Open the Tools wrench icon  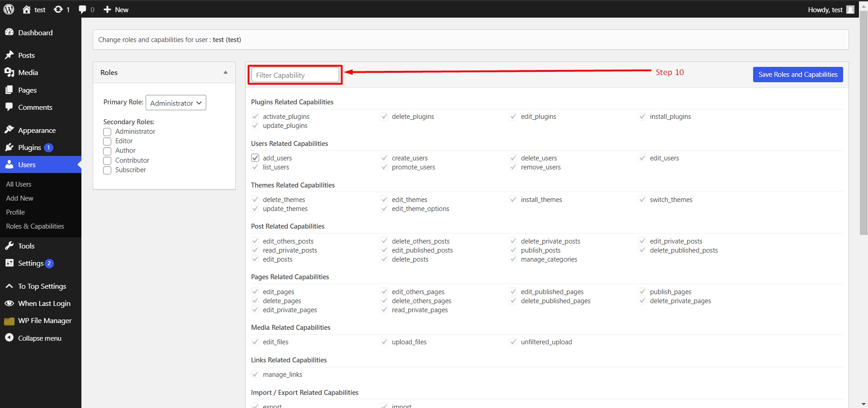pyautogui.click(x=9, y=246)
